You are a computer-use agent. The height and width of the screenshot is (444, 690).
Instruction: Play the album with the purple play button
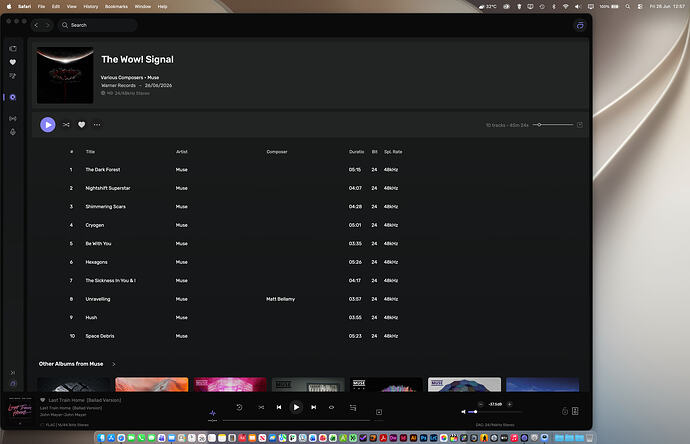48,125
